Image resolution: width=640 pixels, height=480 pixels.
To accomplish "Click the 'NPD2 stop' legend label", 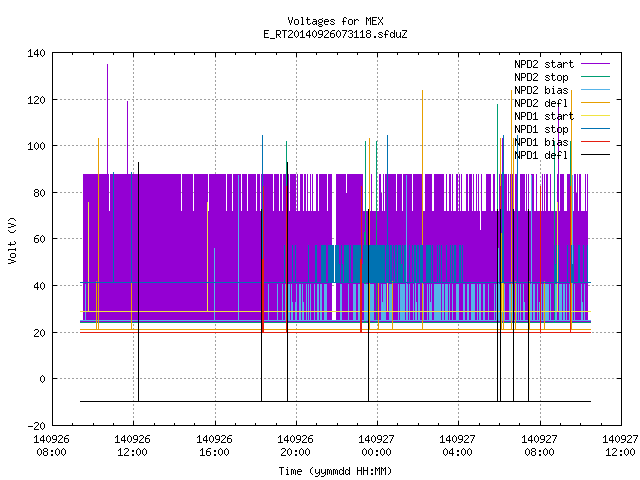I will [x=541, y=77].
